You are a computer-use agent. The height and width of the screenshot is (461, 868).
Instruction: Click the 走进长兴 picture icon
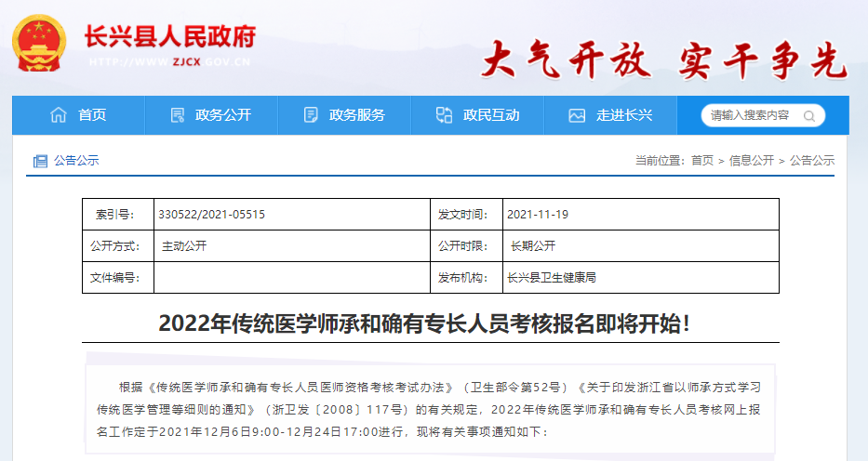pos(578,115)
